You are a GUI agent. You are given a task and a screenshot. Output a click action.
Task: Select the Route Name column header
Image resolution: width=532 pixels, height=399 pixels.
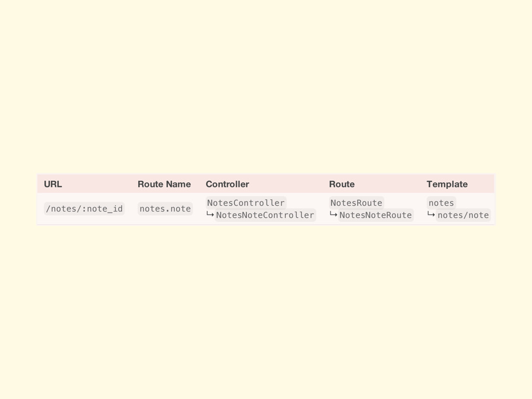tap(164, 184)
